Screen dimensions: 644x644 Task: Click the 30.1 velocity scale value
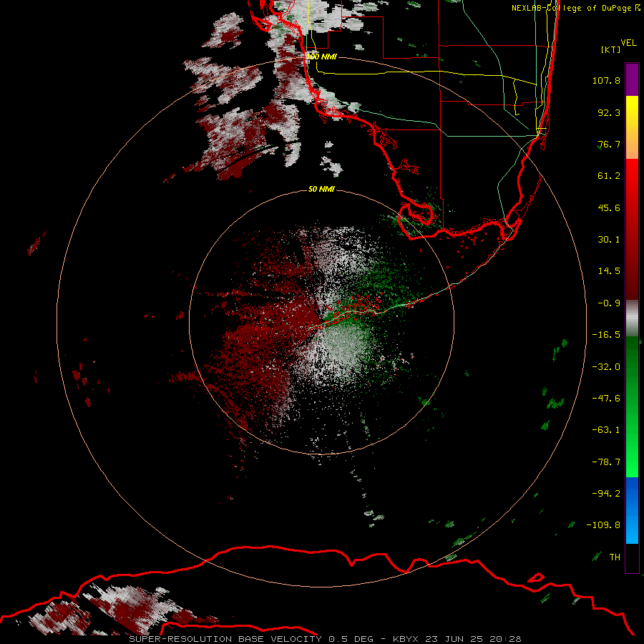pos(609,240)
